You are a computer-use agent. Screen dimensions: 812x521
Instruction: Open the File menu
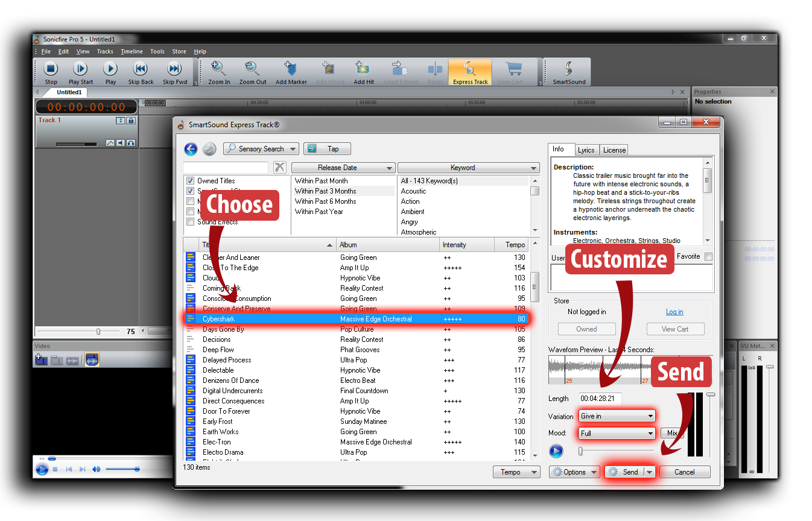(x=46, y=52)
